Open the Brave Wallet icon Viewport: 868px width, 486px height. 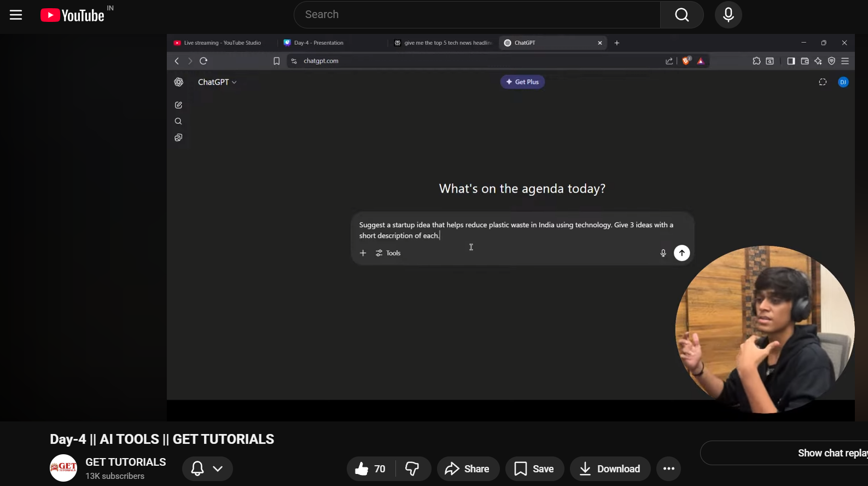(805, 61)
